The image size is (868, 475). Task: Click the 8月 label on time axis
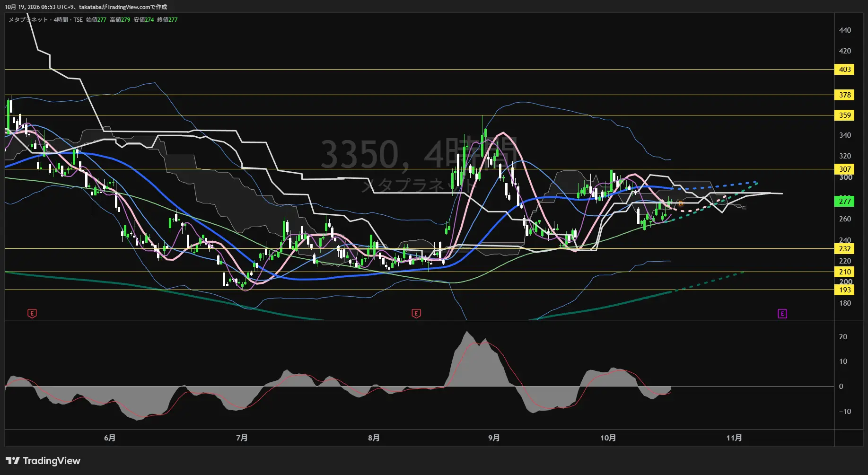(x=374, y=438)
